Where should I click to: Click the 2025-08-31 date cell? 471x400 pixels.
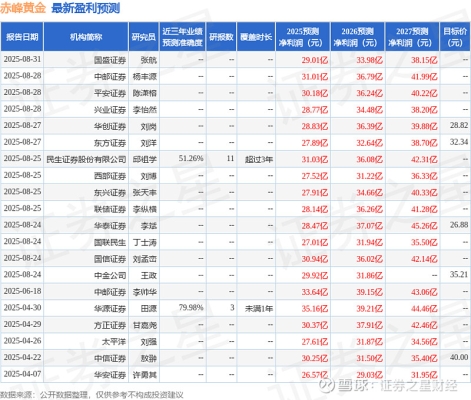point(22,59)
